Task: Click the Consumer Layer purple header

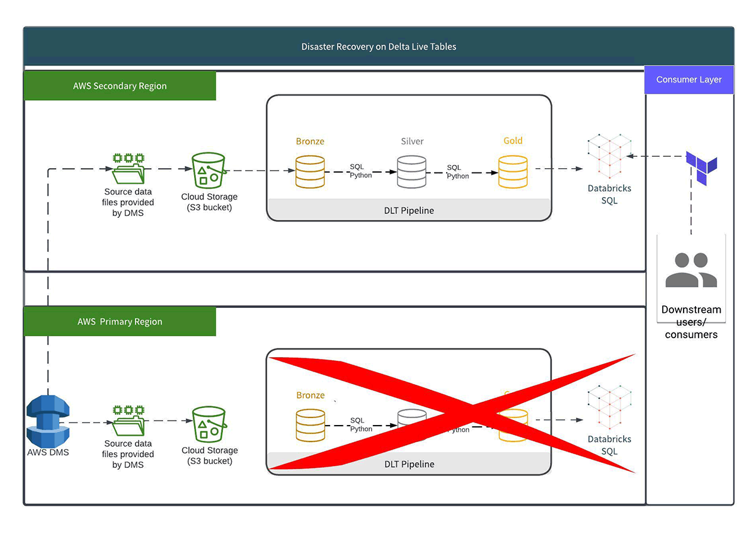Action: (x=689, y=79)
